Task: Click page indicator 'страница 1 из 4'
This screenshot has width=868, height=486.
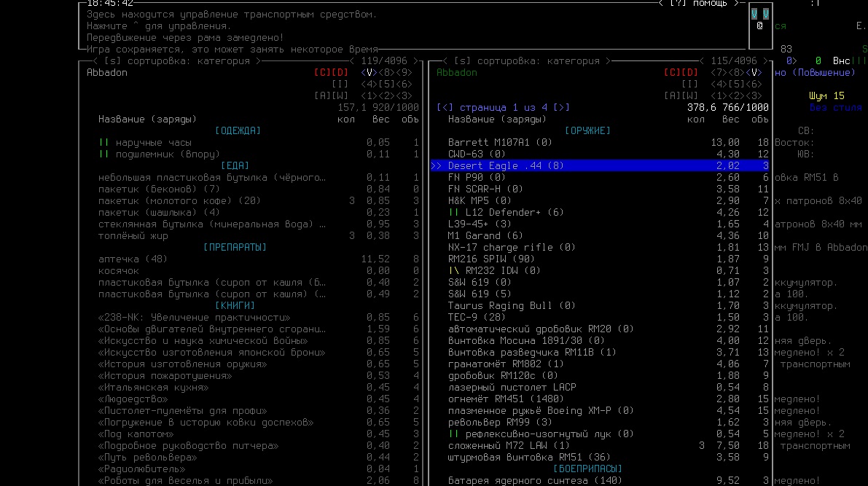Action: 503,107
